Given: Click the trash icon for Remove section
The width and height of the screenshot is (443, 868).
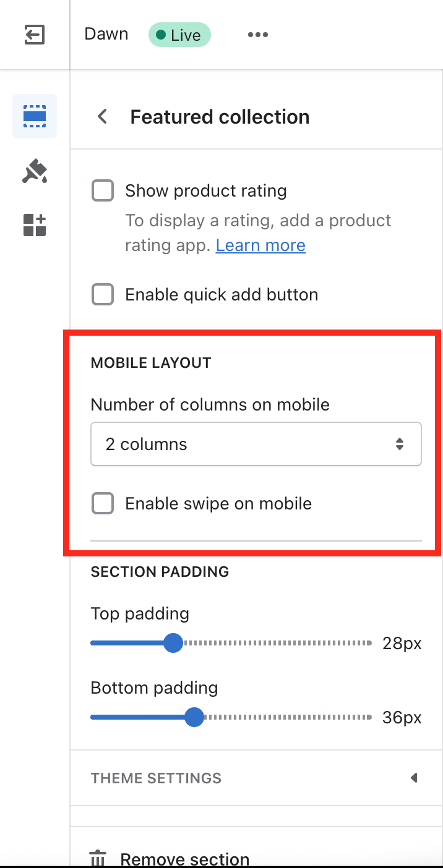Looking at the screenshot, I should point(98,858).
